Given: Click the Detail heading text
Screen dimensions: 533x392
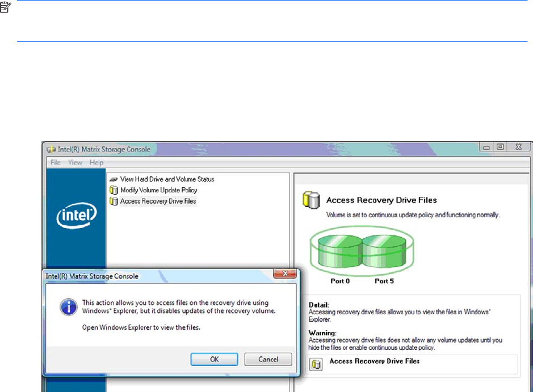Looking at the screenshot, I should (x=319, y=305).
